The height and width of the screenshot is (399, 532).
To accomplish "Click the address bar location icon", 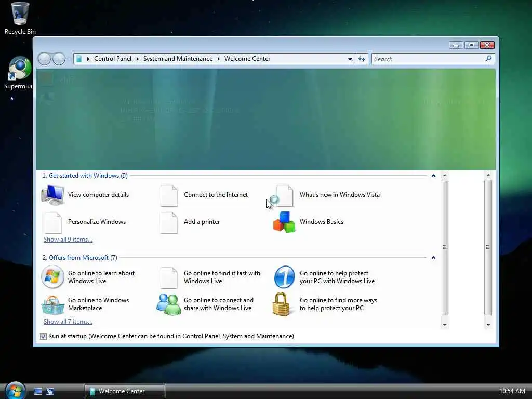I will point(79,59).
